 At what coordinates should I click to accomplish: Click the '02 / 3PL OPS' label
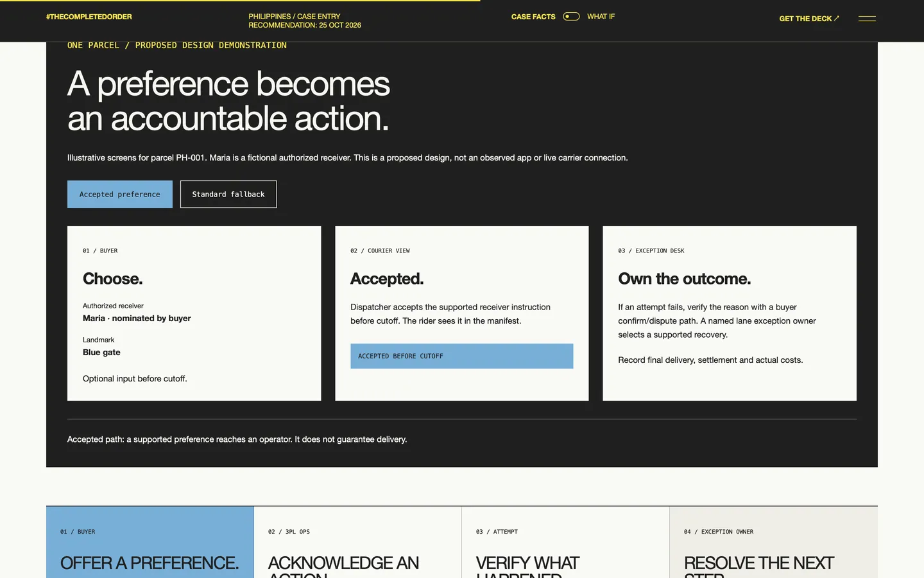(289, 532)
